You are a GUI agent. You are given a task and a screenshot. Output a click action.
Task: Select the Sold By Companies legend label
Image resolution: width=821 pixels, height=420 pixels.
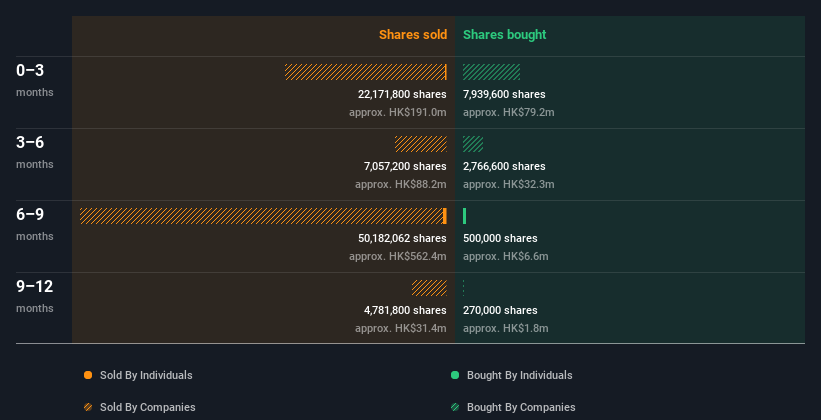coord(148,407)
